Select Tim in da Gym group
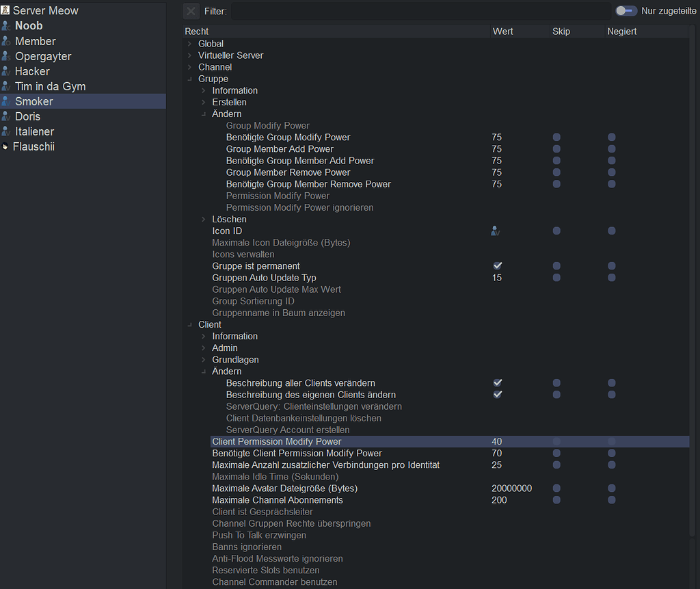700x589 pixels. pos(50,86)
